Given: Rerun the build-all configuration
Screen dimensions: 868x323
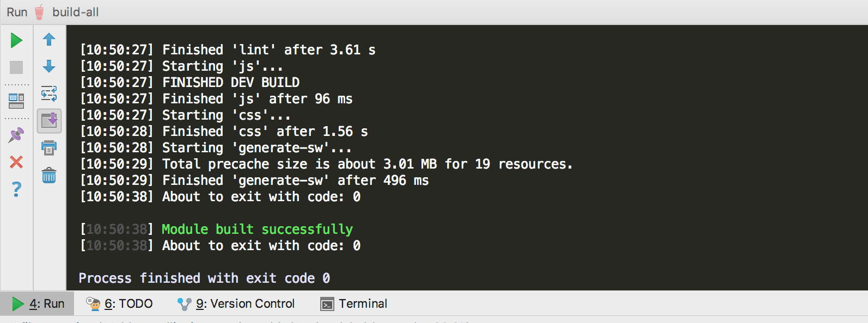Looking at the screenshot, I should (16, 40).
